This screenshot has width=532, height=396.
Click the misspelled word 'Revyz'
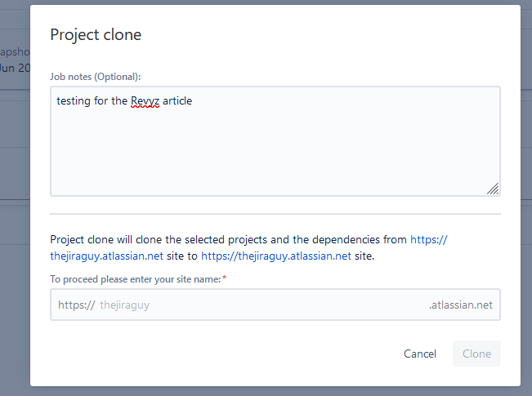click(145, 100)
